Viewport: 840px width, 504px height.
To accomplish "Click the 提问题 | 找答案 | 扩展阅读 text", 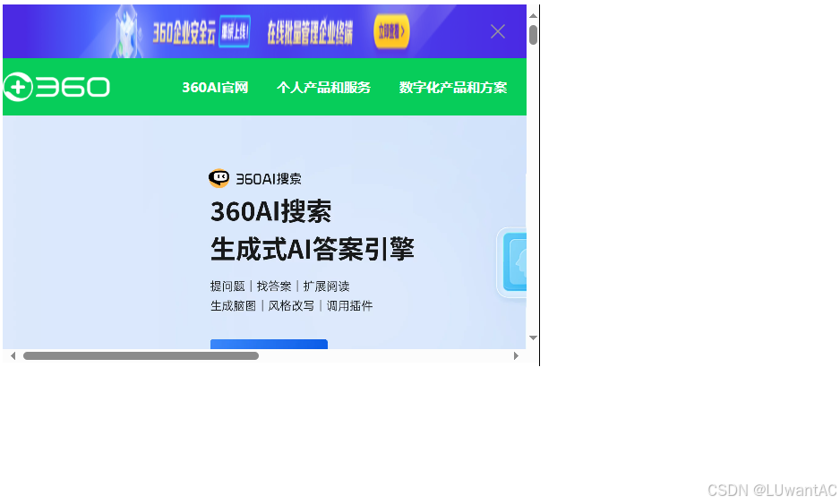I will click(x=279, y=286).
